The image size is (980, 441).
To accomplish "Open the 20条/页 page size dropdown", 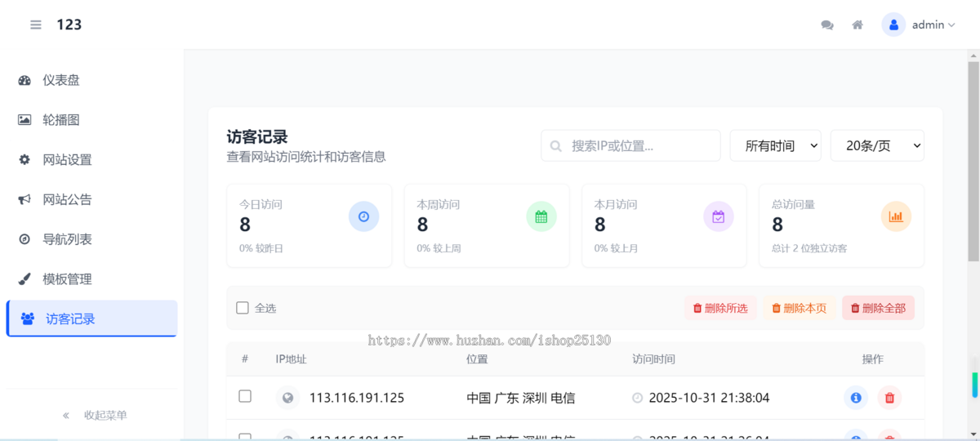I will click(x=877, y=145).
